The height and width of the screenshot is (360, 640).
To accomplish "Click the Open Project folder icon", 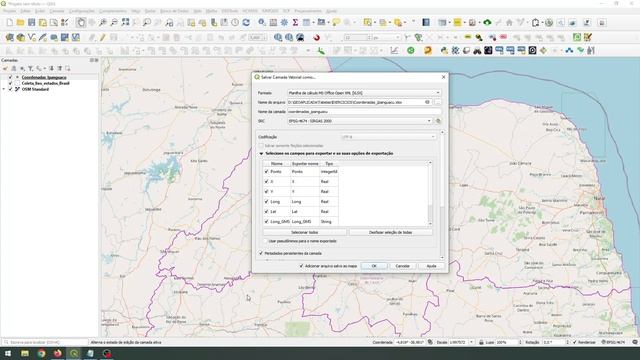I will click(20, 23).
